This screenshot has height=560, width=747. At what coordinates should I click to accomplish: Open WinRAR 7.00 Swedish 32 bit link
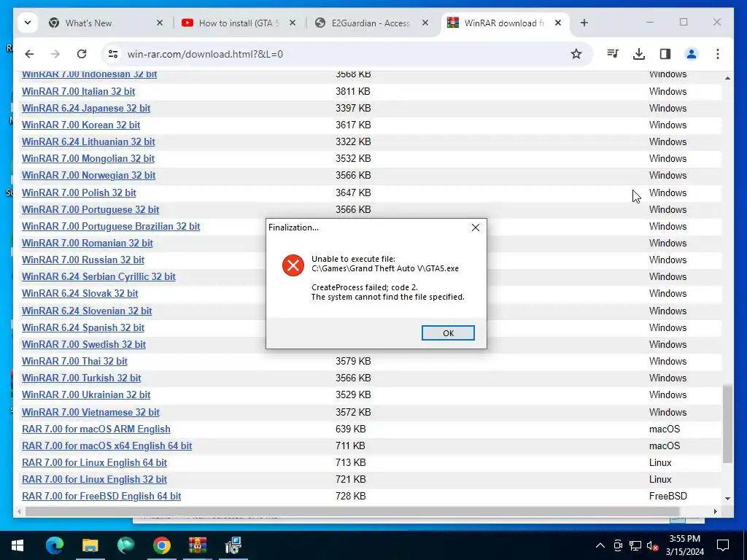[x=84, y=344]
